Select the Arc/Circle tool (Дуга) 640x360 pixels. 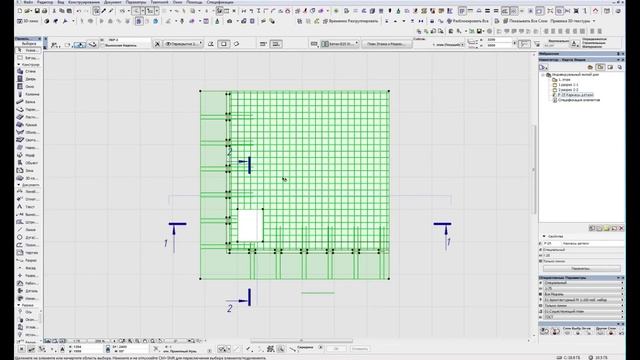tap(28, 237)
